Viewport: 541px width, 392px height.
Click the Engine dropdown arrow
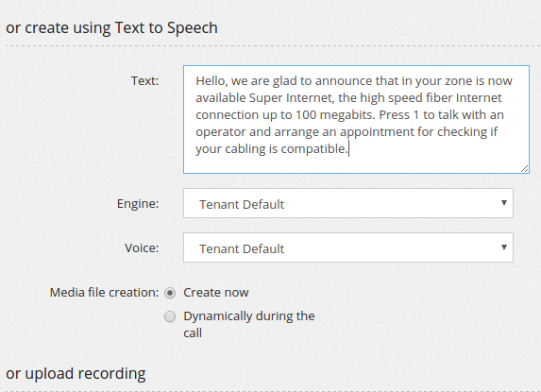click(504, 203)
